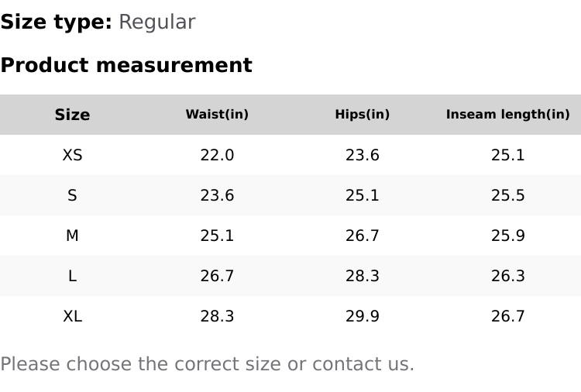Select the S size row label
The width and height of the screenshot is (581, 392).
coord(72,195)
